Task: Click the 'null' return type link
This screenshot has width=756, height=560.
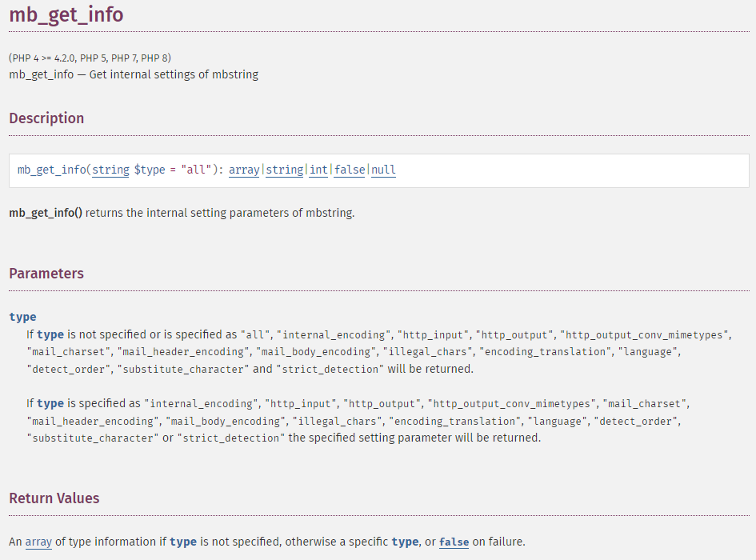Action: tap(383, 170)
